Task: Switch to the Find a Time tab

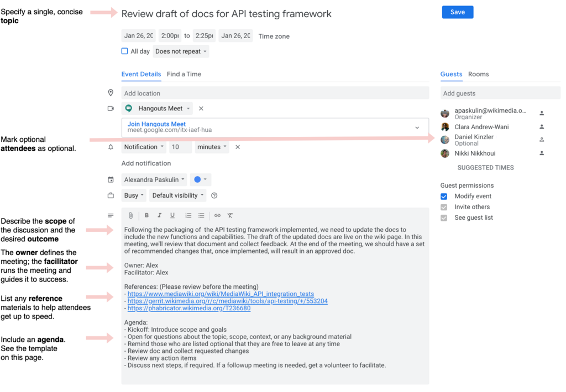Action: 184,74
